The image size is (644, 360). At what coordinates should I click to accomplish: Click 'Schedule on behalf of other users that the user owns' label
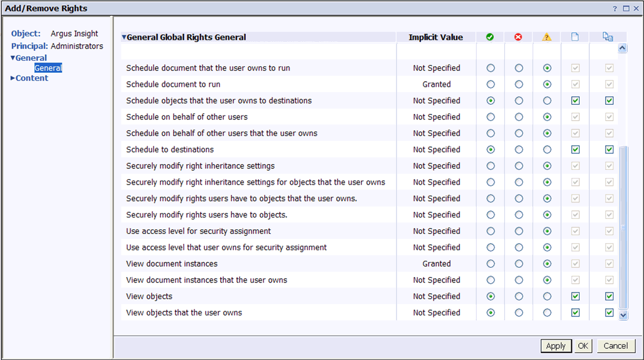click(222, 133)
